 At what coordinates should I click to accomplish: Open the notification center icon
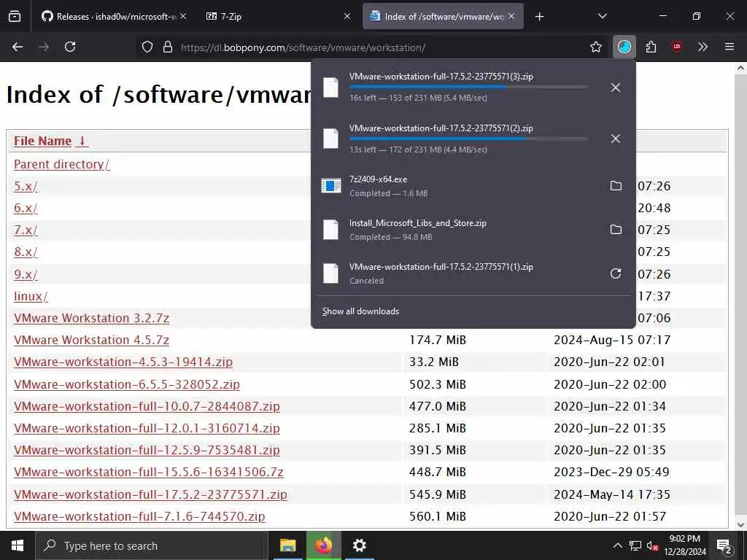724,545
